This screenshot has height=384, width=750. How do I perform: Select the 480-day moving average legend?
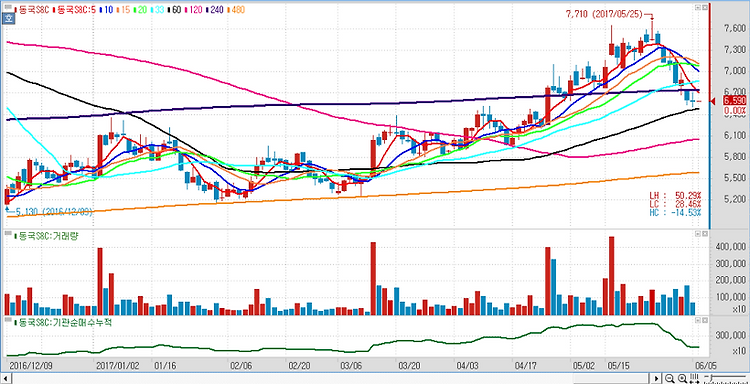pyautogui.click(x=236, y=10)
